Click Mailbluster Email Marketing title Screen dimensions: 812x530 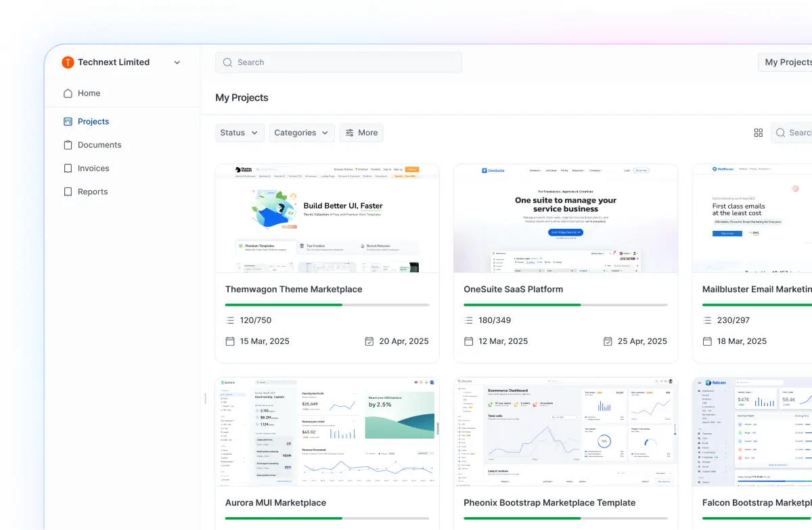pos(757,289)
